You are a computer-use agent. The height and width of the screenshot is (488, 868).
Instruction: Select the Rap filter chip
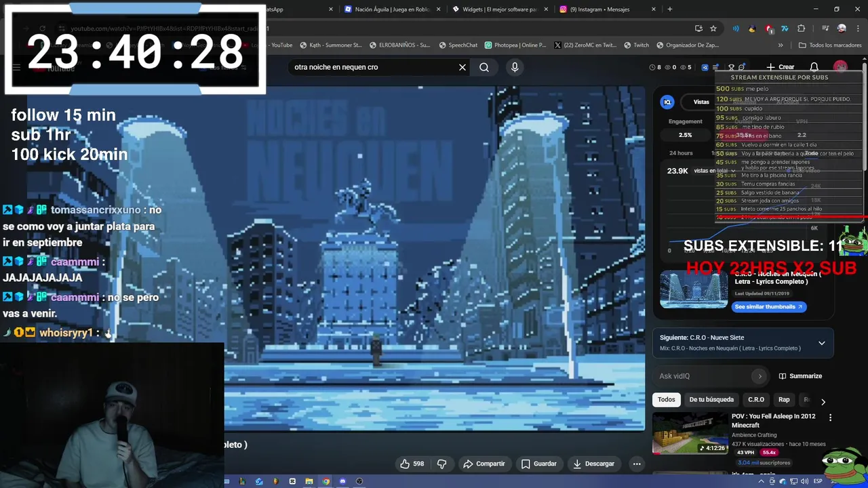[x=784, y=399]
